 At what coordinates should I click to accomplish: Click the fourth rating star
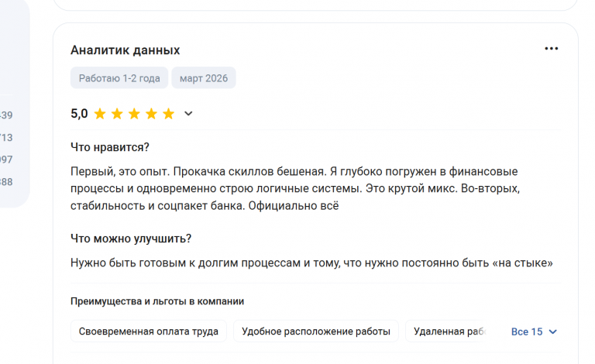tap(151, 113)
